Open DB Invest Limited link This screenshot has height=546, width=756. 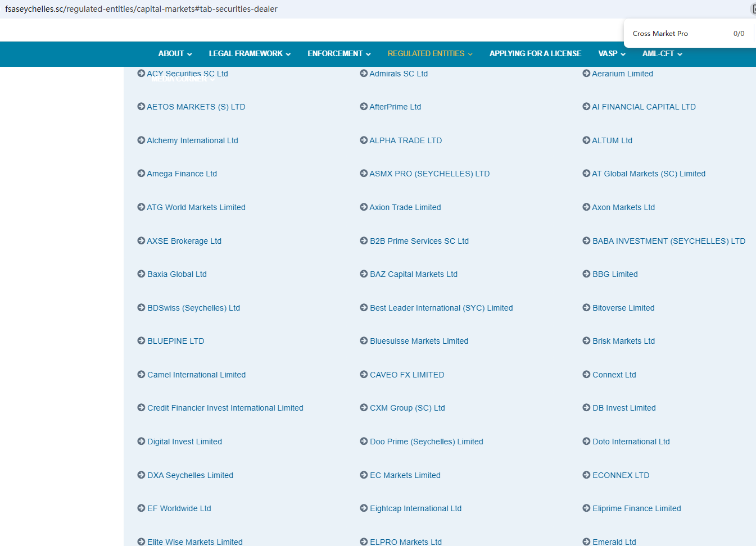click(624, 408)
